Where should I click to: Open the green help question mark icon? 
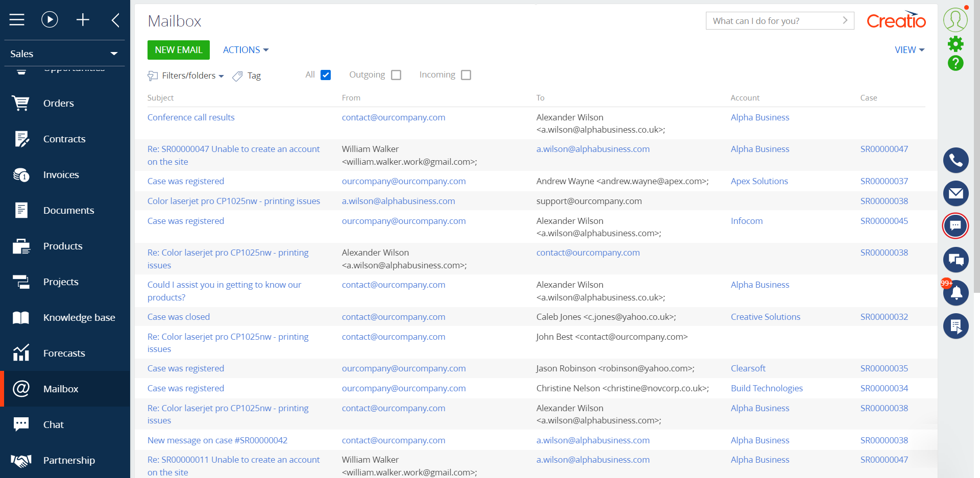pyautogui.click(x=955, y=63)
